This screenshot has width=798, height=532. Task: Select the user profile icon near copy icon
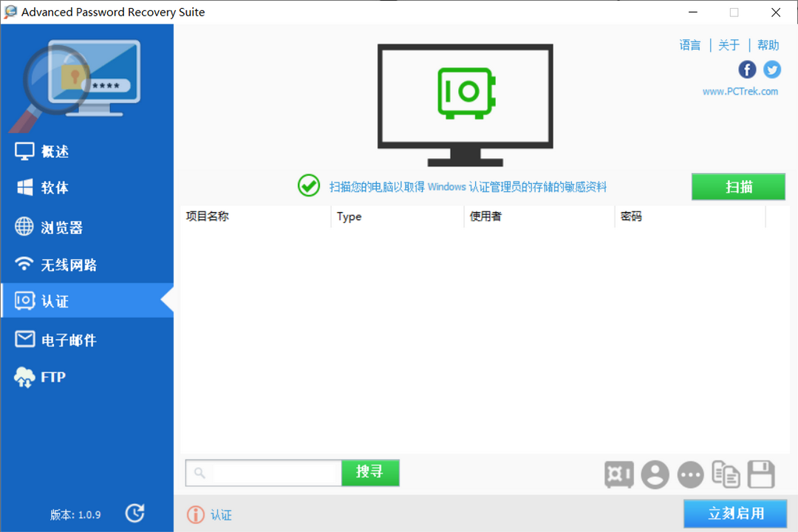(x=655, y=474)
